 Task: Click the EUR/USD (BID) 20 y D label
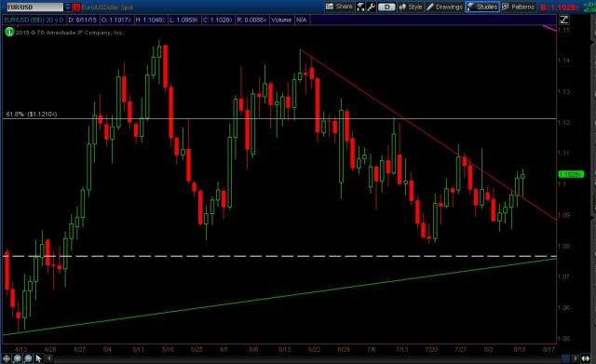(x=34, y=20)
